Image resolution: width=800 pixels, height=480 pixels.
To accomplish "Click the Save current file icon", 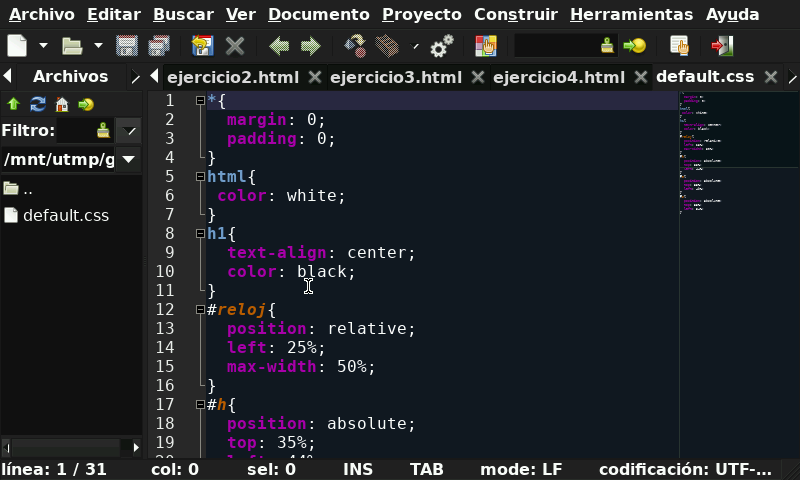I will [127, 46].
